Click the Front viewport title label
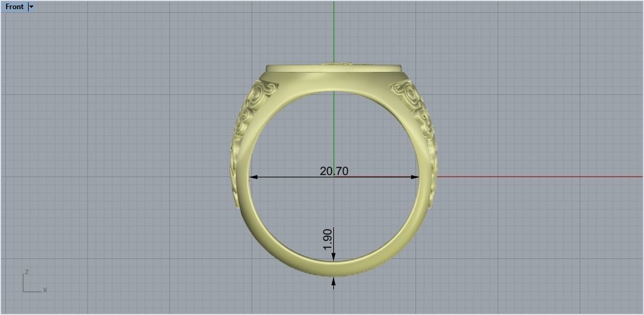The image size is (644, 315). coord(15,7)
